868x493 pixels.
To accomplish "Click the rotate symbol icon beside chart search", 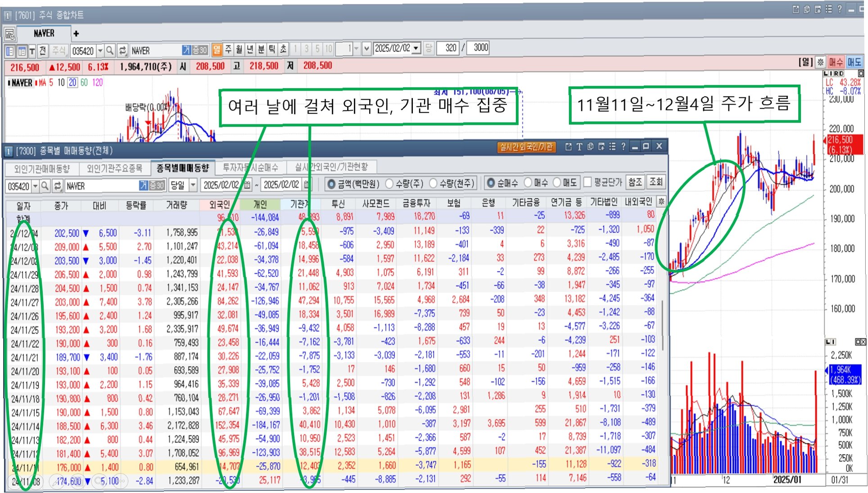I will click(122, 50).
